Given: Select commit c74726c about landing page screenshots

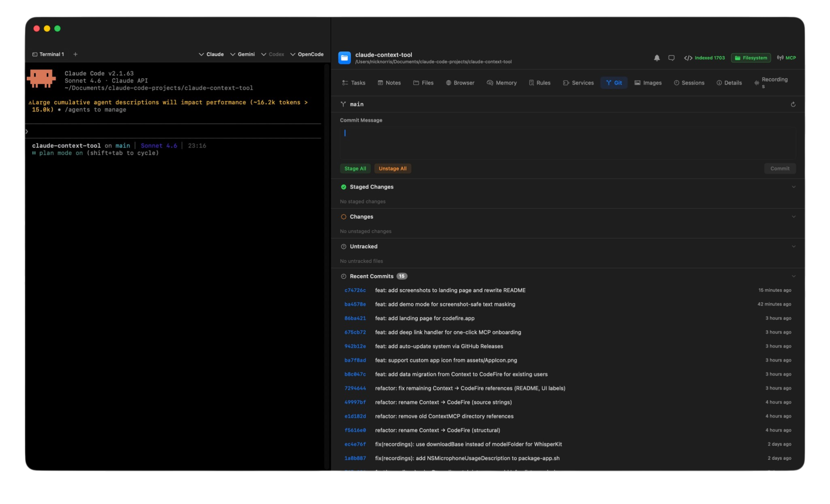Looking at the screenshot, I should (449, 290).
